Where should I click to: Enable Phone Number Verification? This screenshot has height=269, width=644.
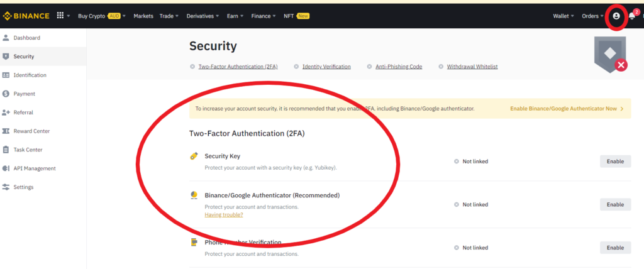coord(615,248)
